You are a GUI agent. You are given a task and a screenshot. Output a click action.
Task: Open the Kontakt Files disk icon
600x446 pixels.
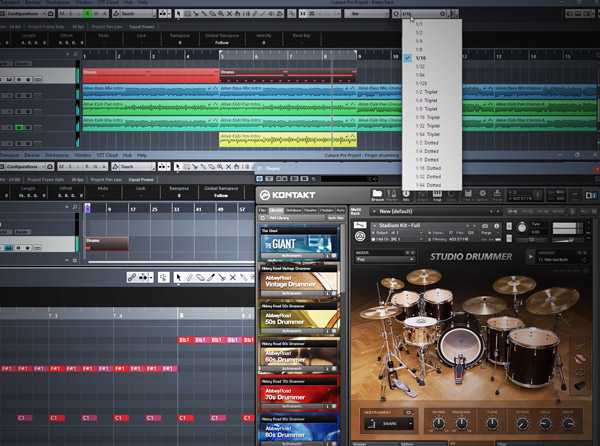pos(468,195)
